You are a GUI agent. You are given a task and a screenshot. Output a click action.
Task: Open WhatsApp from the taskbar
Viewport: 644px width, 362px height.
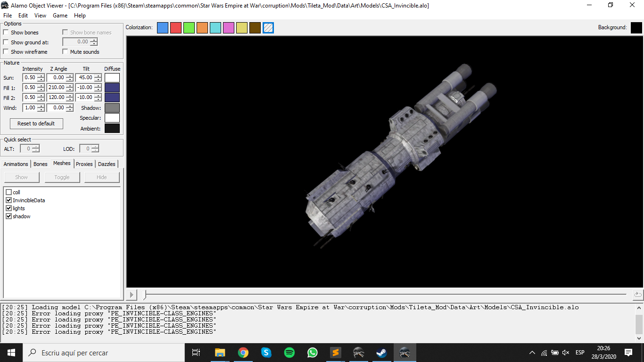tap(312, 353)
